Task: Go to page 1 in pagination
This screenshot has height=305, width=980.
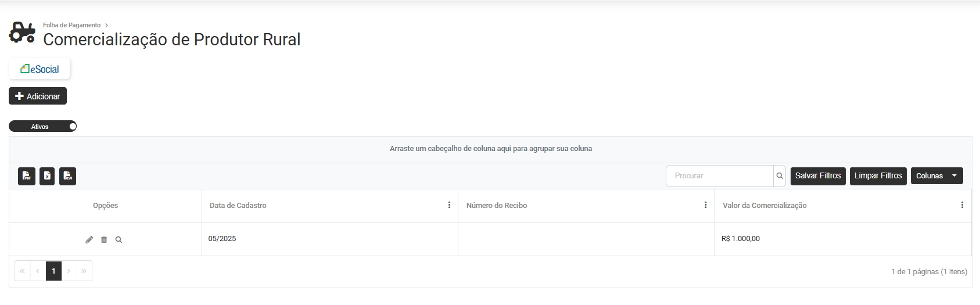Action: point(53,271)
